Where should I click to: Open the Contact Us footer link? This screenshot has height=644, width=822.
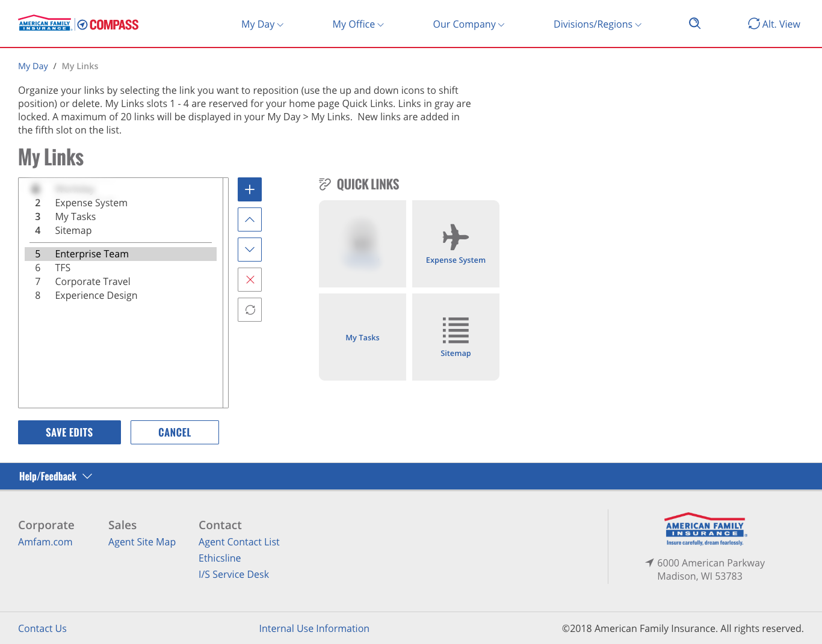[x=42, y=628]
